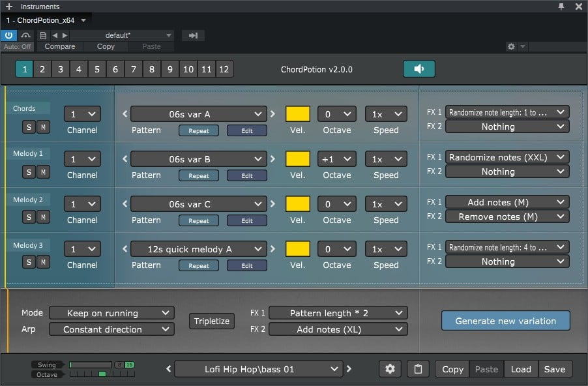Click Edit button for 12s quick melody A

coord(247,265)
